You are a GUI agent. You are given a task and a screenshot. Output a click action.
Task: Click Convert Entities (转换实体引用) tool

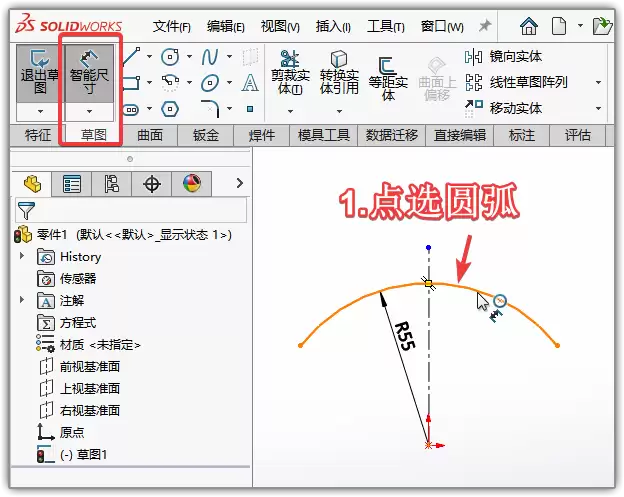[339, 75]
